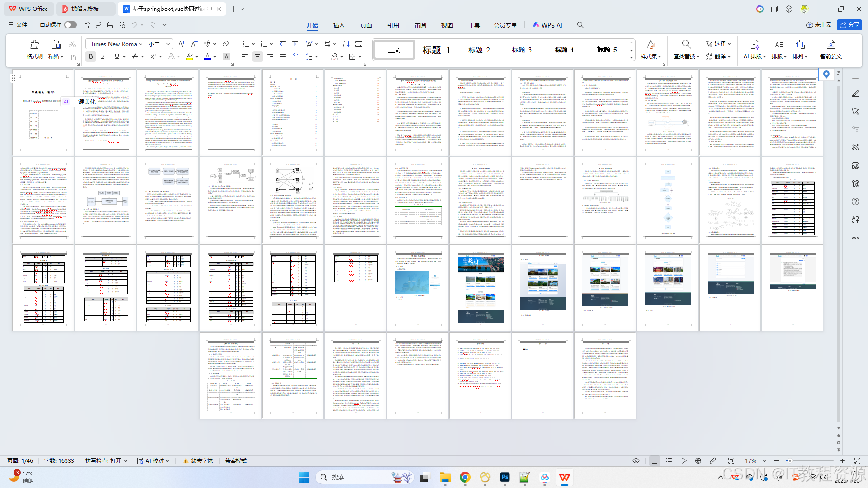The height and width of the screenshot is (488, 868).
Task: Open WPS AI from the ribbon
Action: click(547, 25)
